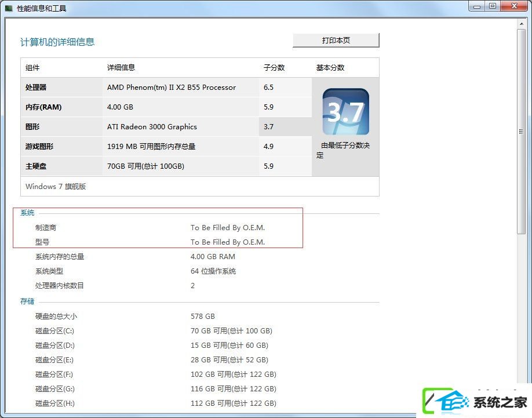Viewport: 532px width, 418px height.
Task: Click the 磁盘分区(G:) label
Action: pos(55,389)
